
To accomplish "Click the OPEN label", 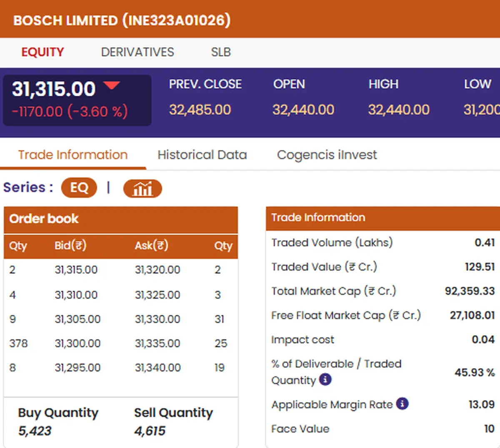I will pos(289,84).
